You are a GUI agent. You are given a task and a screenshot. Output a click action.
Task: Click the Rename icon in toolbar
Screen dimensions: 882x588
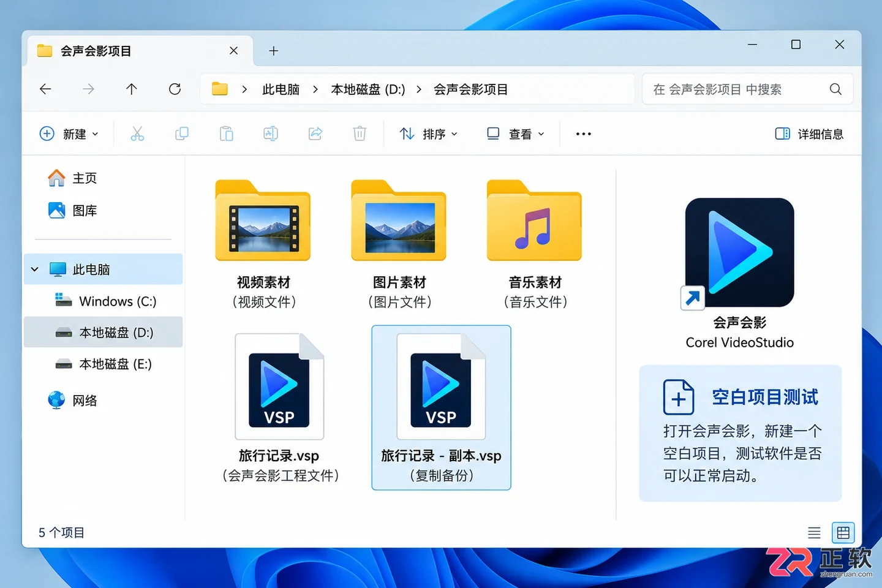pyautogui.click(x=271, y=134)
